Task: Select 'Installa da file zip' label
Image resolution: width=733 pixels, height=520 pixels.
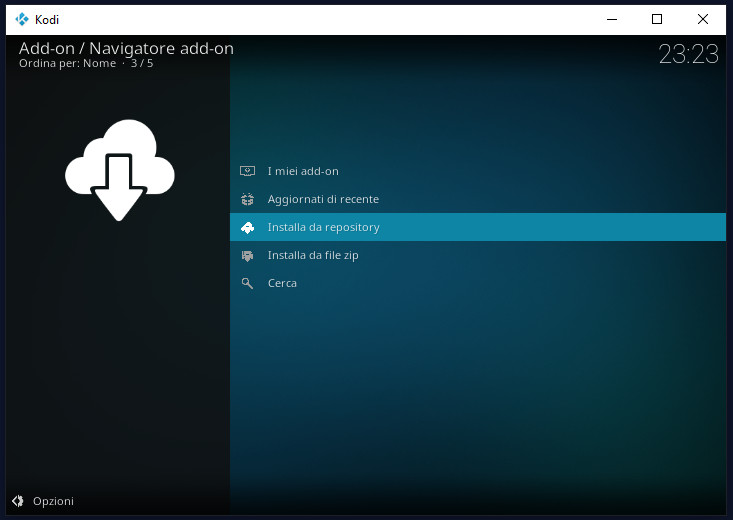Action: pyautogui.click(x=313, y=255)
